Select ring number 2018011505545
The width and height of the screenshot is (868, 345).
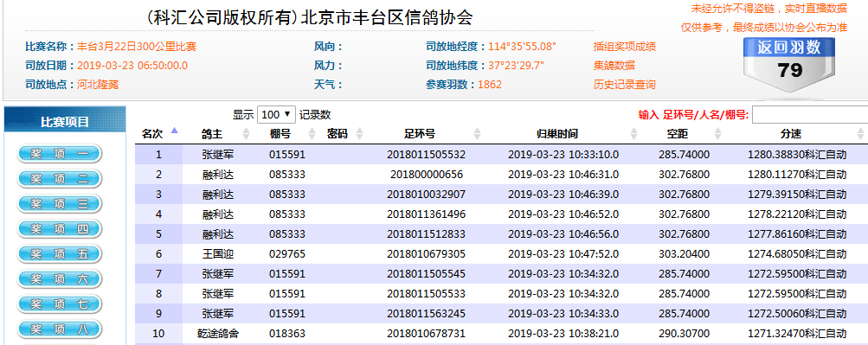tap(427, 274)
